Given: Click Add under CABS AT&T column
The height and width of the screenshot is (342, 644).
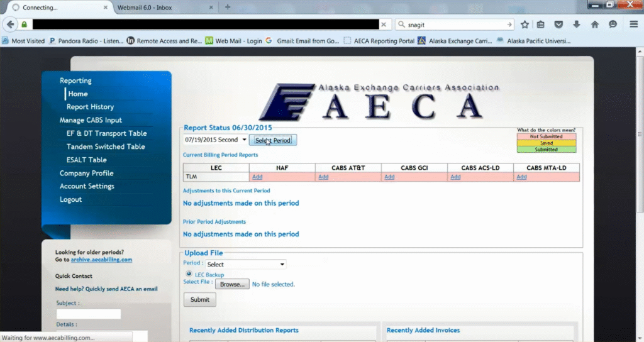Looking at the screenshot, I should (x=323, y=177).
